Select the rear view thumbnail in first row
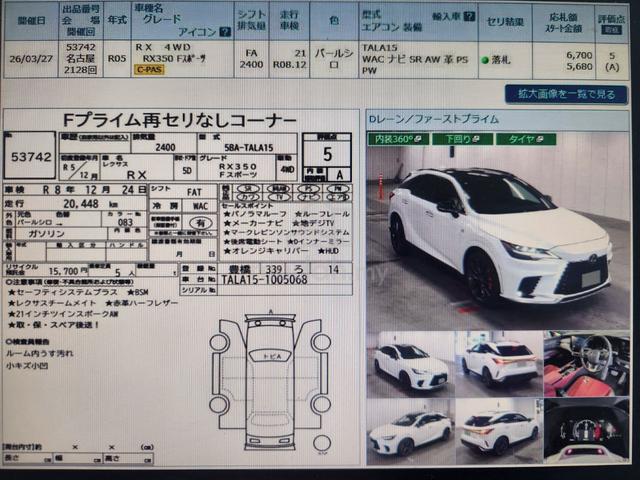Image resolution: width=640 pixels, height=480 pixels. pos(499,364)
